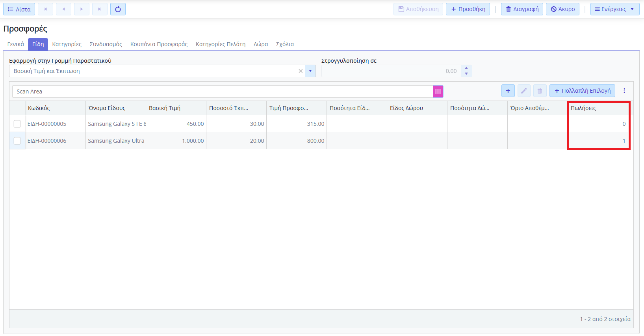
Task: Click the pink barcode scan icon
Action: (x=438, y=91)
